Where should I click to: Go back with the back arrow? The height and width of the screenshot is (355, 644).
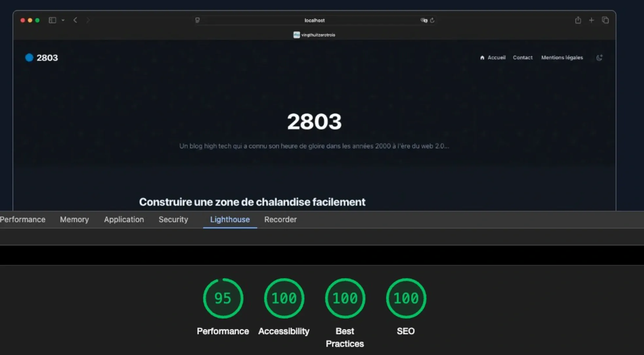click(75, 20)
